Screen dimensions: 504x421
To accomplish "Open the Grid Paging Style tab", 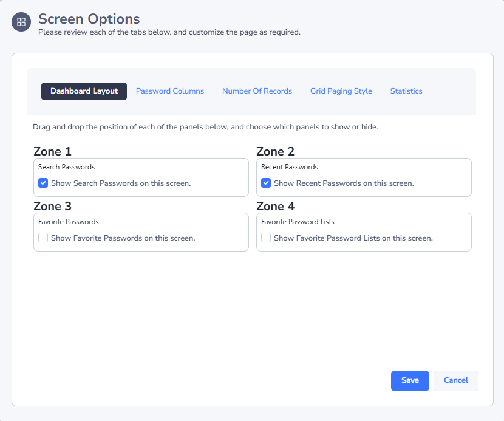I will 341,91.
